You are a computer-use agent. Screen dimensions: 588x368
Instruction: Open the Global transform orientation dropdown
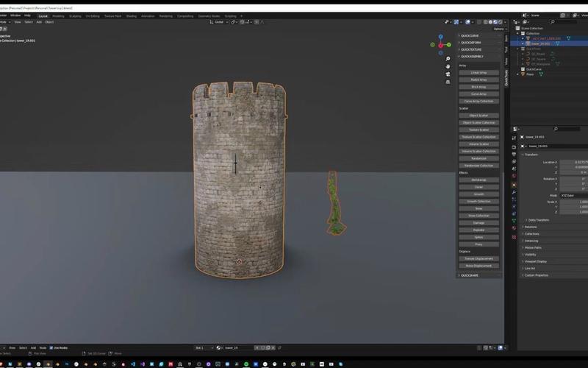(219, 22)
